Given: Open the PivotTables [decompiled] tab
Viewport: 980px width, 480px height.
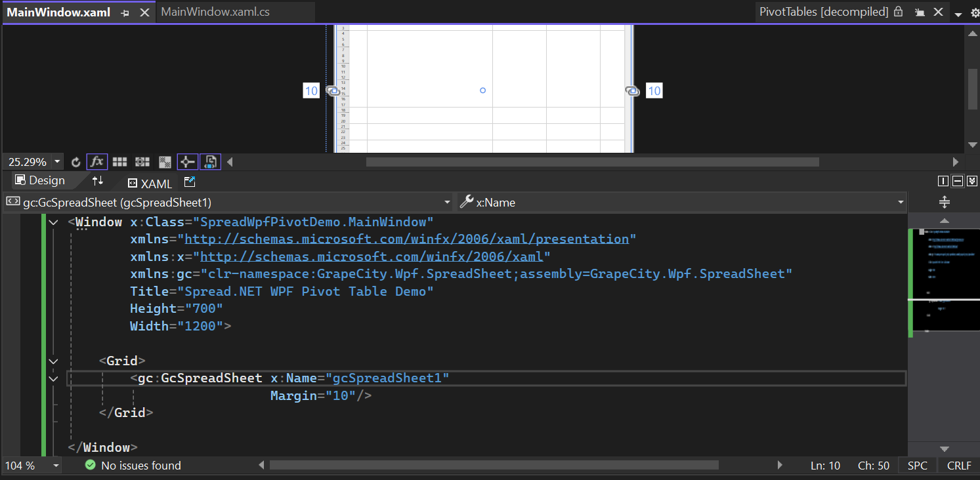Looking at the screenshot, I should pos(823,12).
